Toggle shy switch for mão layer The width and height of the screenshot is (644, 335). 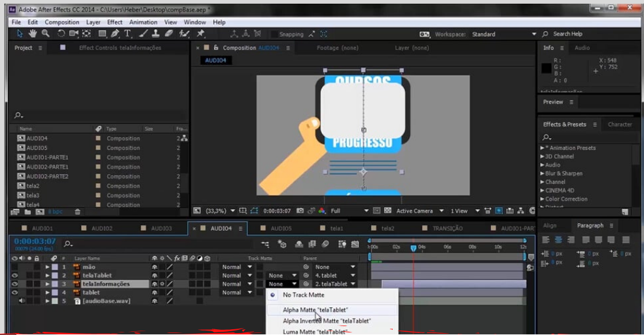pos(154,267)
